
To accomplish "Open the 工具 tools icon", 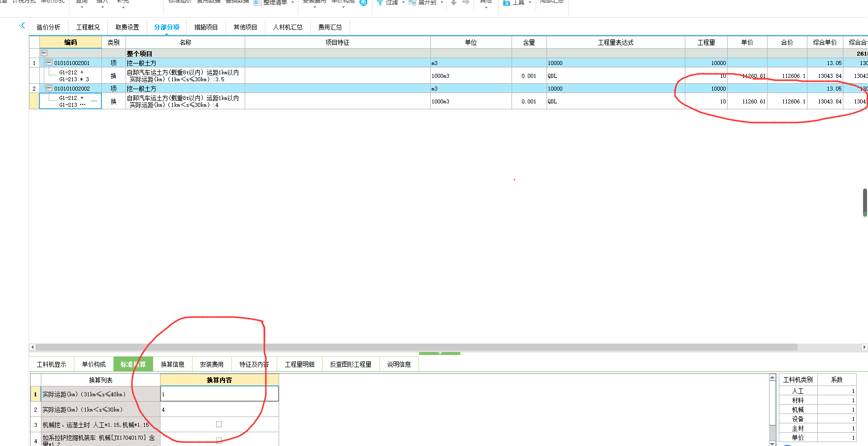I will point(506,2).
